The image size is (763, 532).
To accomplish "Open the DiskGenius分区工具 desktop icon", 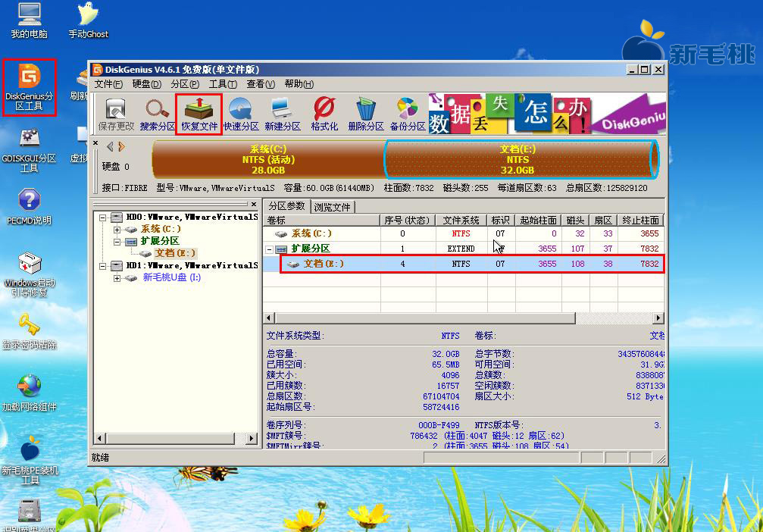I will [30, 86].
